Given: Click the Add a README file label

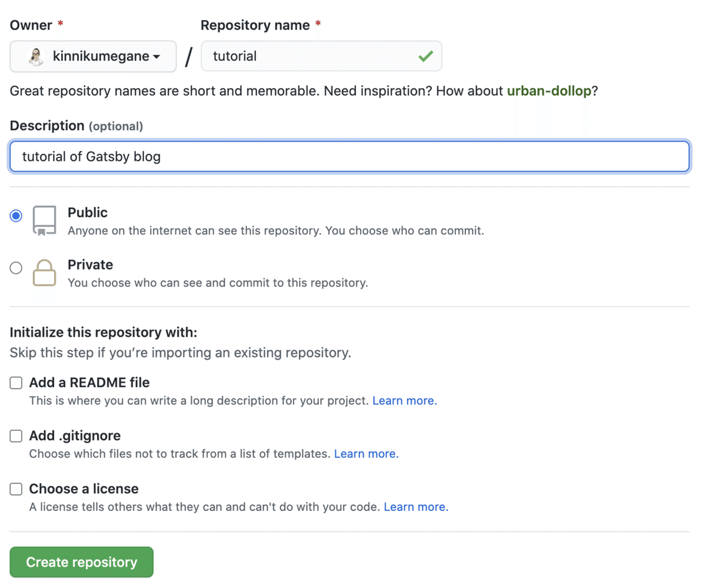Looking at the screenshot, I should point(89,383).
